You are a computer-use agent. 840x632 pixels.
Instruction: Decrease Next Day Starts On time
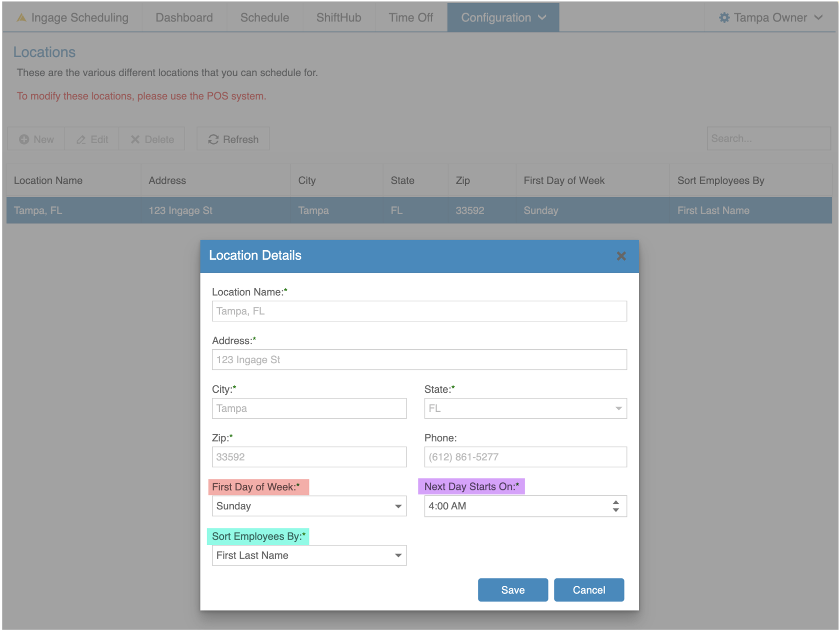click(x=616, y=510)
